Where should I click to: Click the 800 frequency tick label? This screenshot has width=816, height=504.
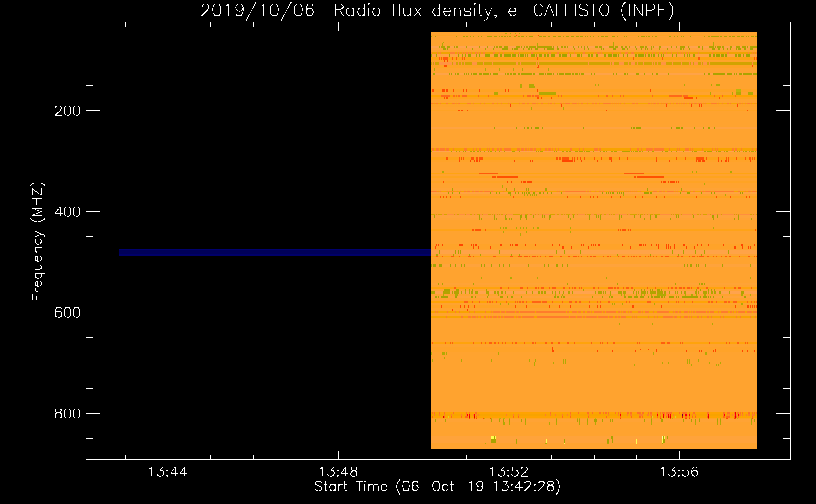[x=68, y=414]
